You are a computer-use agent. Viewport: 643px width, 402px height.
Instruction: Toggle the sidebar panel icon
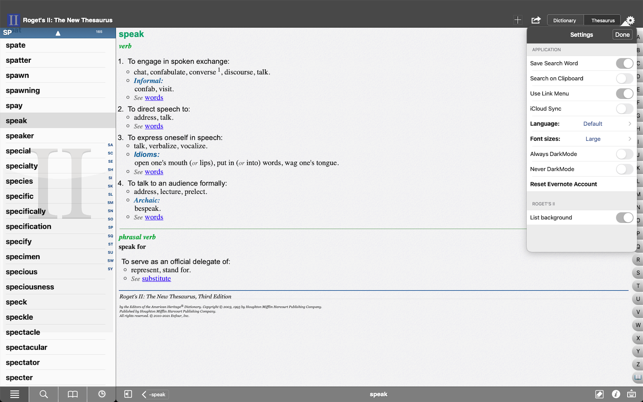[x=128, y=394]
